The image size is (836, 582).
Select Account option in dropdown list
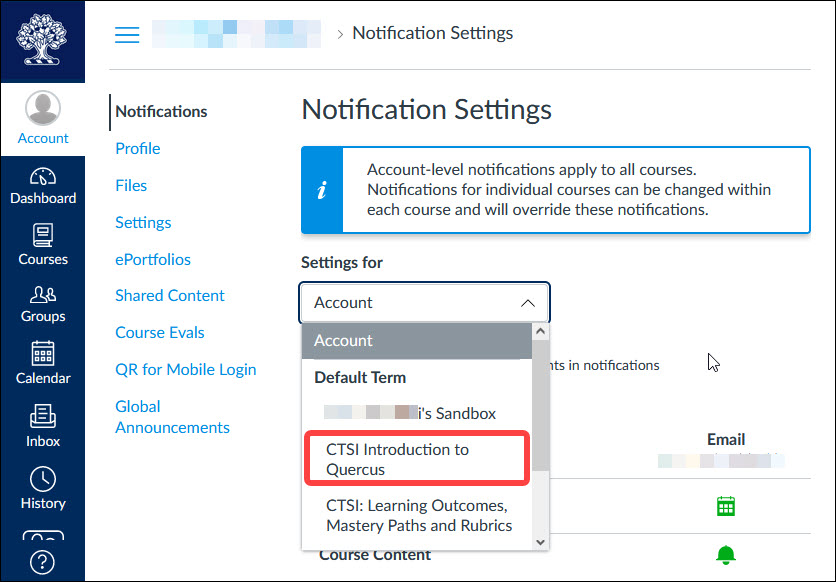(x=417, y=341)
